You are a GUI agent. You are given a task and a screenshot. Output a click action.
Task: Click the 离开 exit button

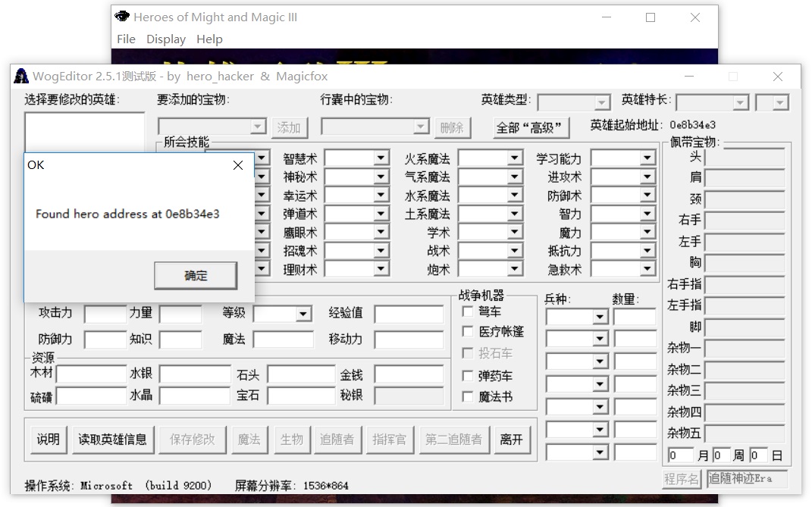coord(513,440)
